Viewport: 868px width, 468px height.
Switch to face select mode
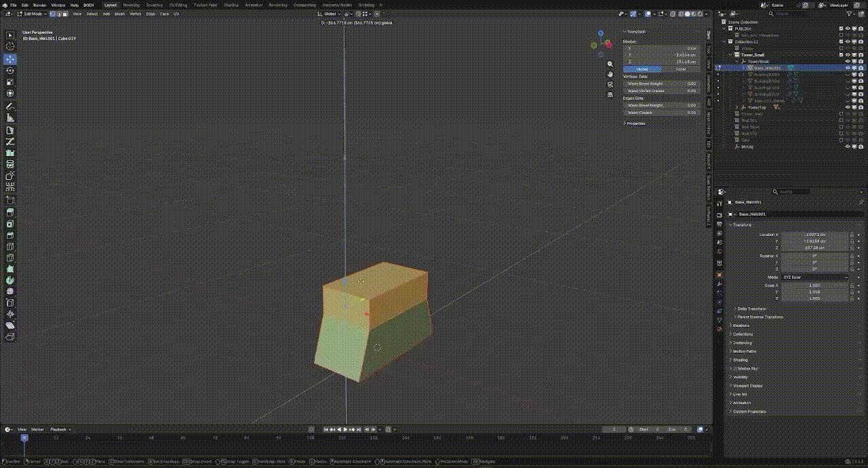pyautogui.click(x=64, y=14)
